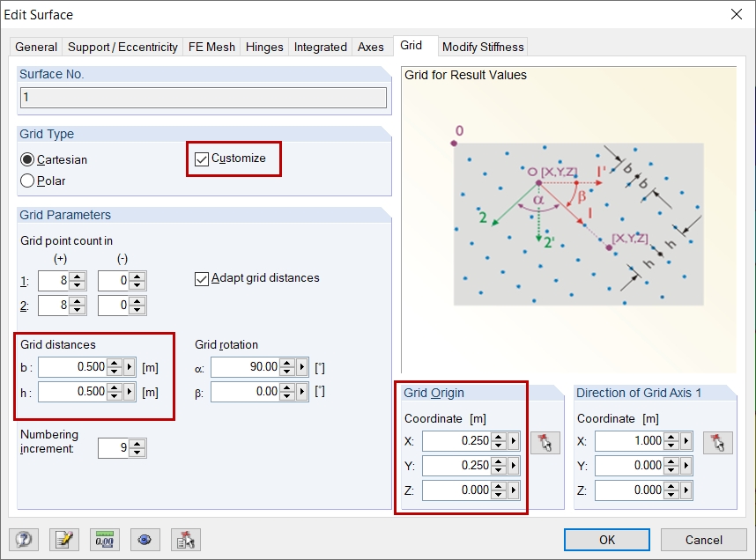
Task: Click Direction of Grid Axis 1 Z field
Action: point(629,490)
